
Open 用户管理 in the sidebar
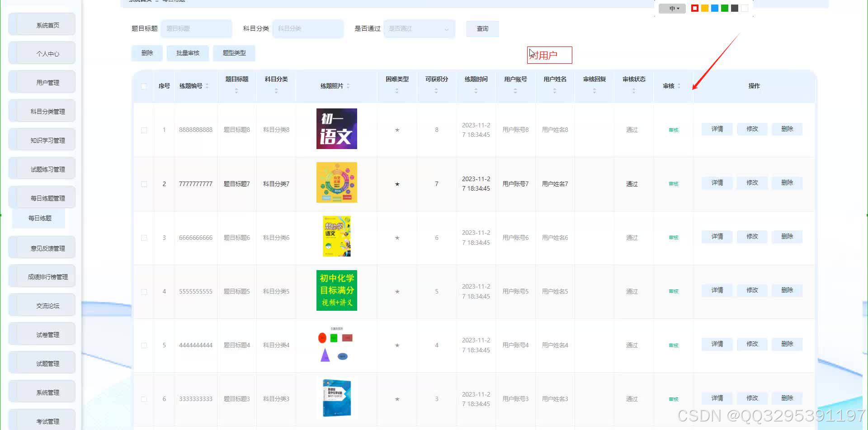(47, 81)
